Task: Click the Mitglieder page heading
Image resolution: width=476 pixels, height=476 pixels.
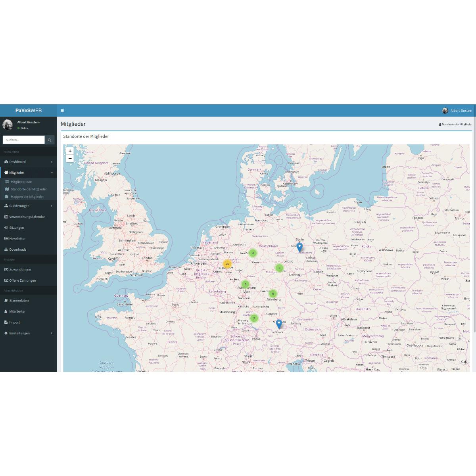Action: (x=73, y=124)
